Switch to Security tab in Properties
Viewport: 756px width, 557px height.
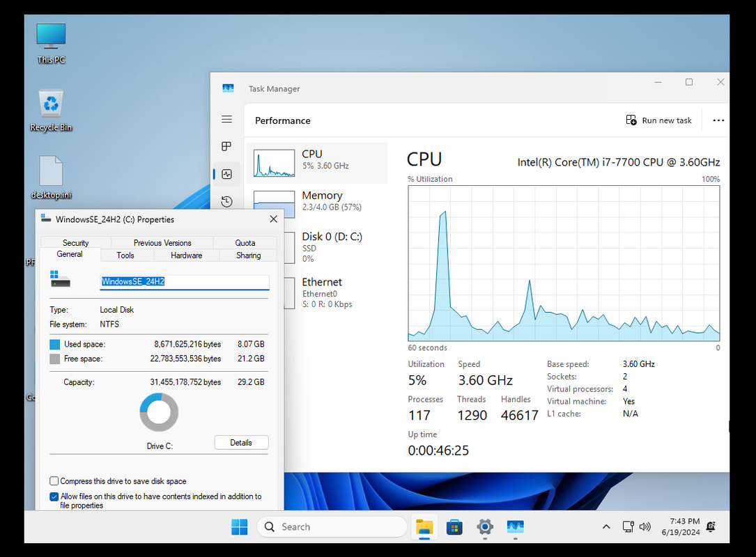[x=76, y=243]
